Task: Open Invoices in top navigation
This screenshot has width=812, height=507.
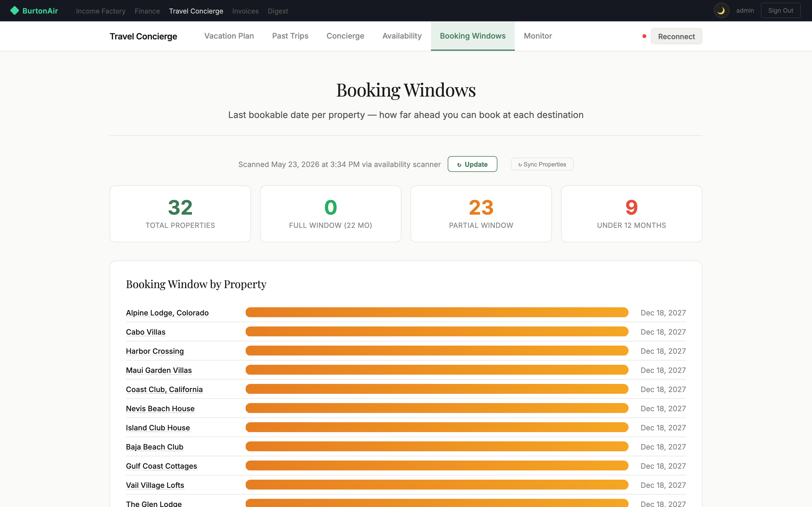Action: pyautogui.click(x=245, y=11)
